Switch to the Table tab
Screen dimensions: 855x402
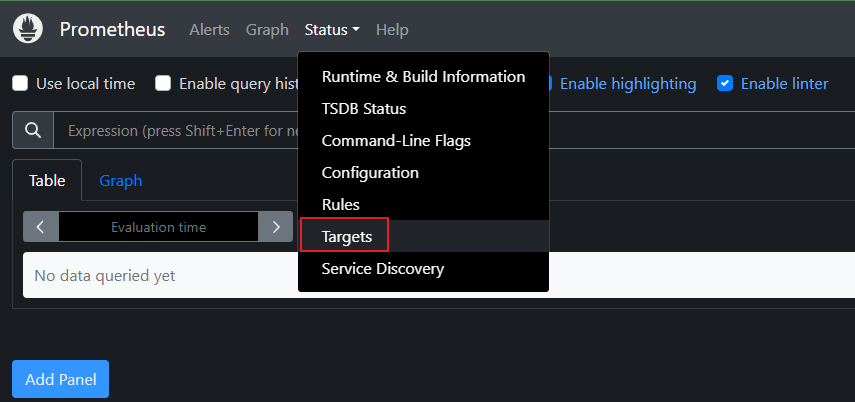[x=47, y=180]
